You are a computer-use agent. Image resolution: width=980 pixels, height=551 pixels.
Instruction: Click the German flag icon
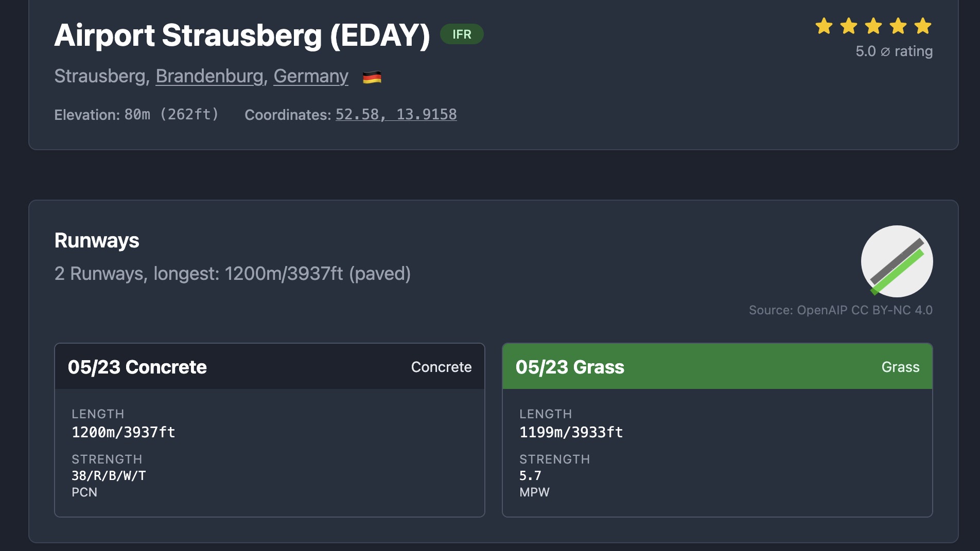coord(372,77)
